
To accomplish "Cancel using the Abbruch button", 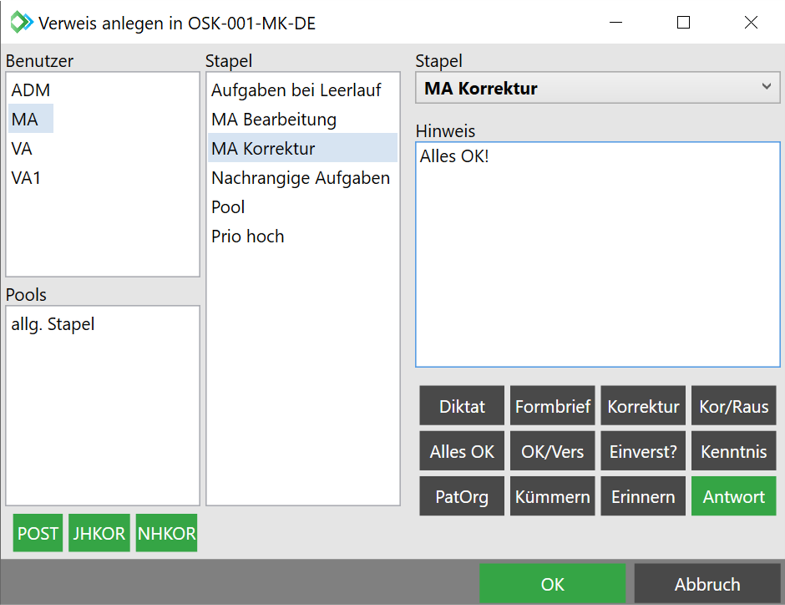I will (707, 584).
